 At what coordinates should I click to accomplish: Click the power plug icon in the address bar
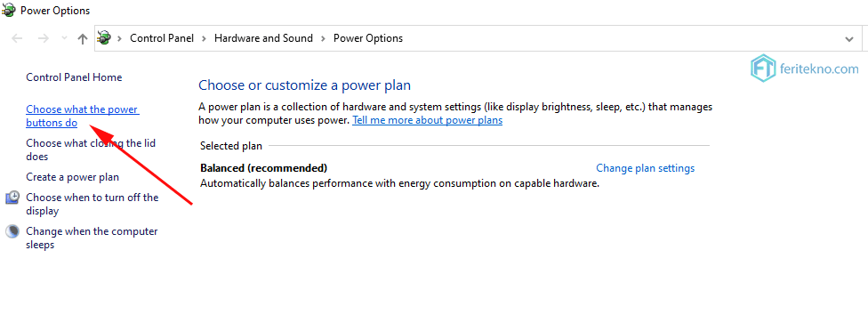pyautogui.click(x=104, y=38)
